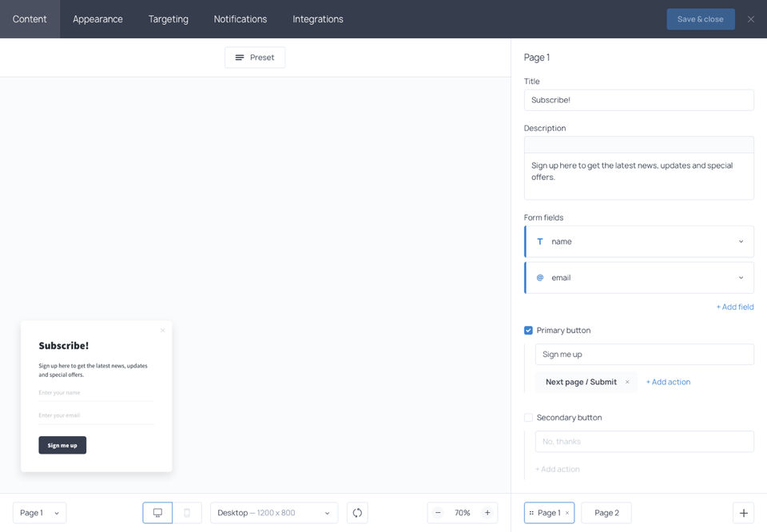
Task: Open the Page 1 dropdown at bottom left
Action: (40, 513)
